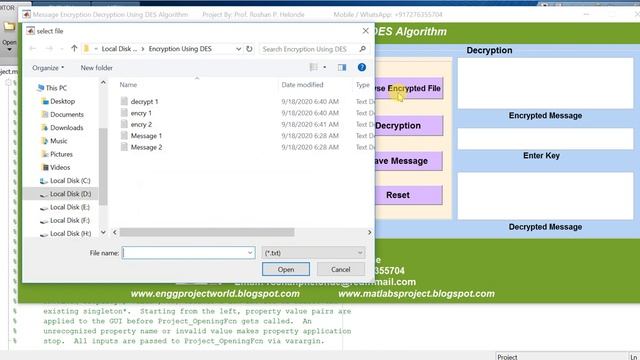Screen dimensions: 640x360
Task: Click the Encrypted Message text box
Action: (x=545, y=83)
